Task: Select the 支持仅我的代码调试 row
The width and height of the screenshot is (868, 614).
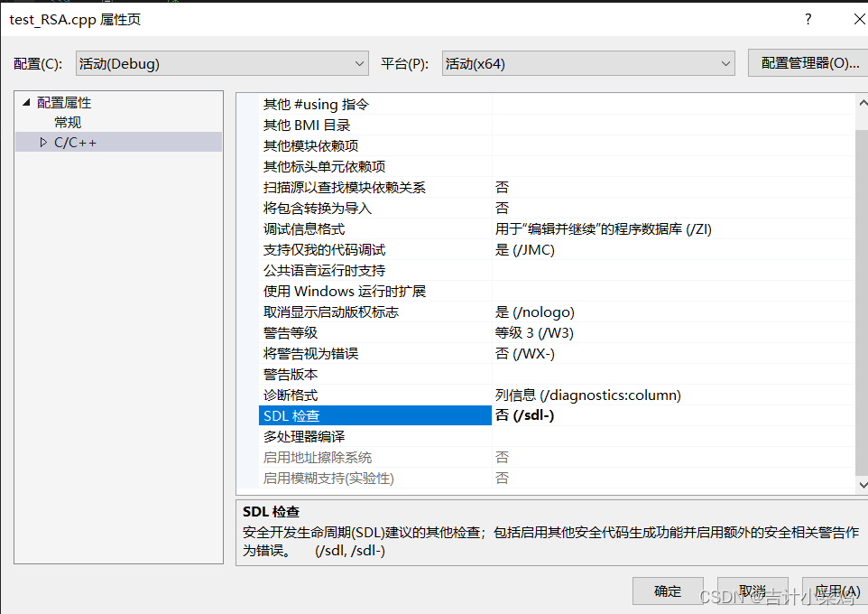Action: click(x=361, y=249)
